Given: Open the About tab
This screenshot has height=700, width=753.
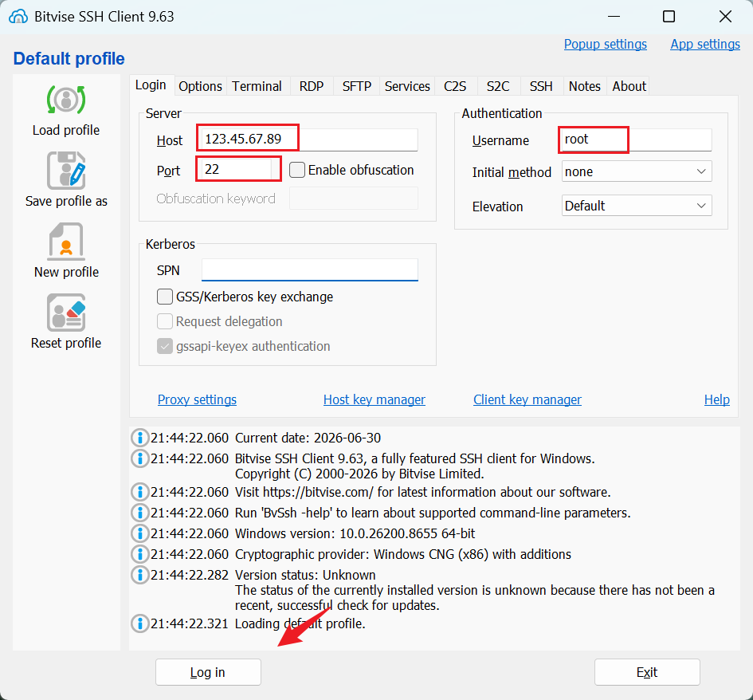Looking at the screenshot, I should (x=629, y=86).
